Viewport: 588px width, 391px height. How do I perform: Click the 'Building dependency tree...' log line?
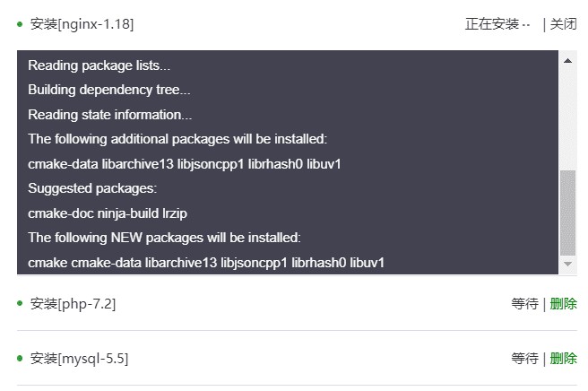pos(109,90)
